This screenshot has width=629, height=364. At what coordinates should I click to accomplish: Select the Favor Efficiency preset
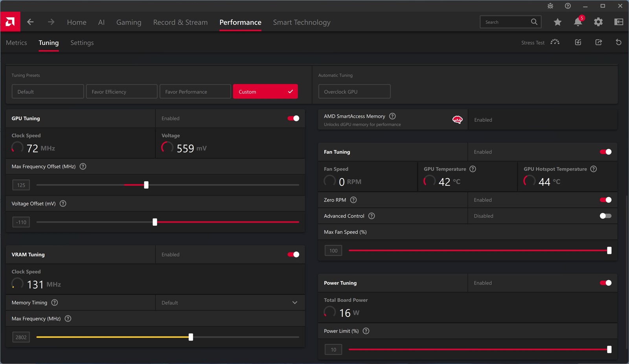click(122, 92)
